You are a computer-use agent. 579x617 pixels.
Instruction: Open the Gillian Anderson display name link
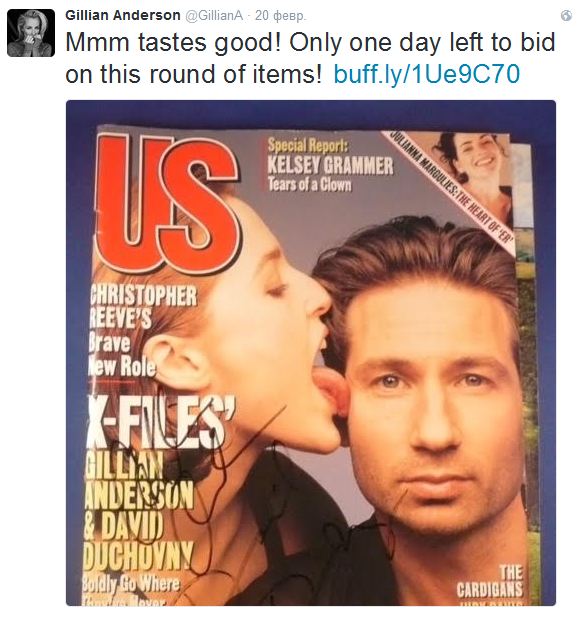(122, 15)
